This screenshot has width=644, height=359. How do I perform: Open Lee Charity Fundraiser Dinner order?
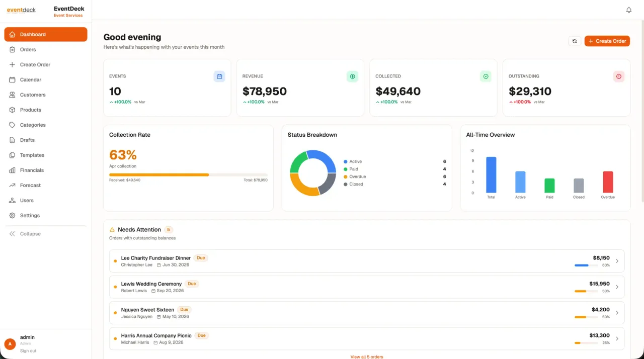click(367, 261)
